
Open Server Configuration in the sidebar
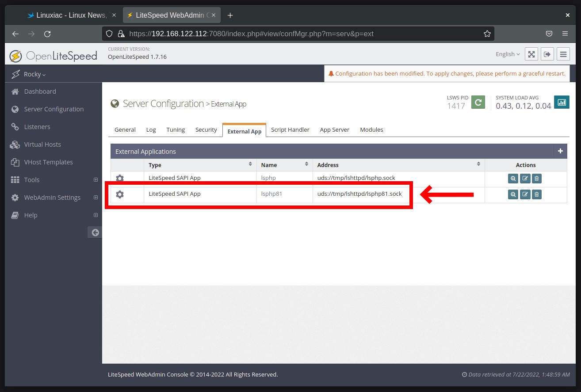pyautogui.click(x=53, y=109)
